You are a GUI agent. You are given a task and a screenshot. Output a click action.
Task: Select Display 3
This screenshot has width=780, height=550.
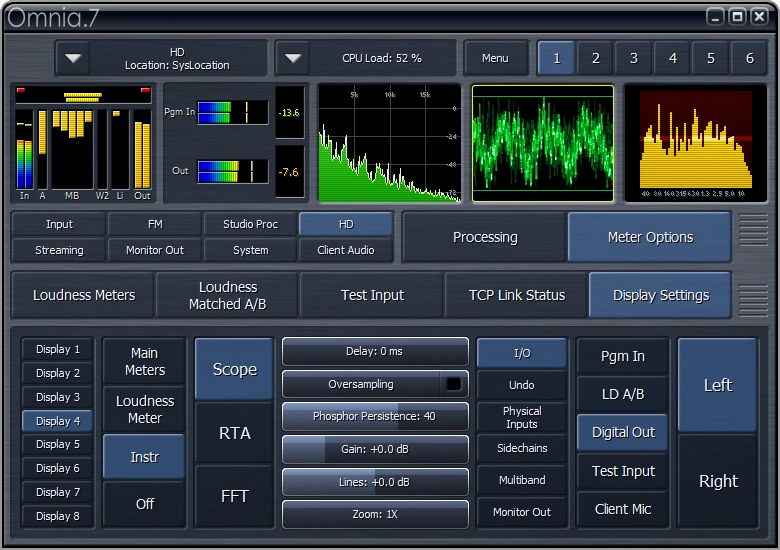[x=58, y=397]
